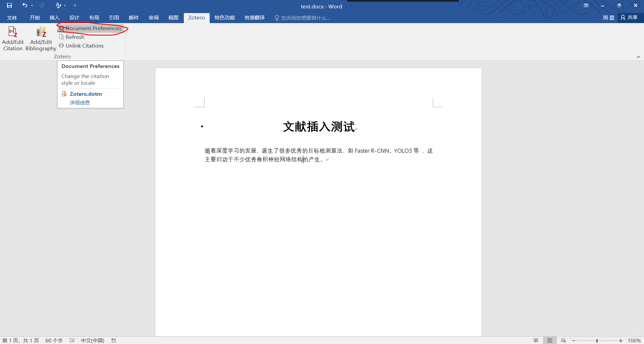Click the Undo arrow icon
The image size is (644, 344).
[24, 5]
